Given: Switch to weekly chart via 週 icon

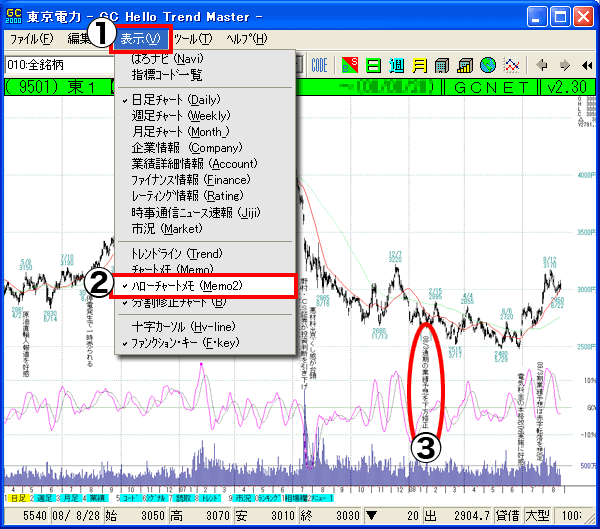Looking at the screenshot, I should click(x=396, y=65).
